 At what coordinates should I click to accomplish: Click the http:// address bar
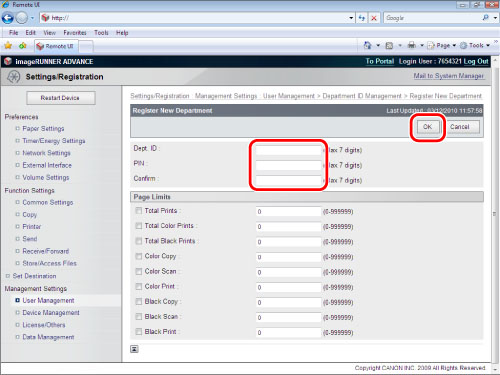click(x=194, y=18)
